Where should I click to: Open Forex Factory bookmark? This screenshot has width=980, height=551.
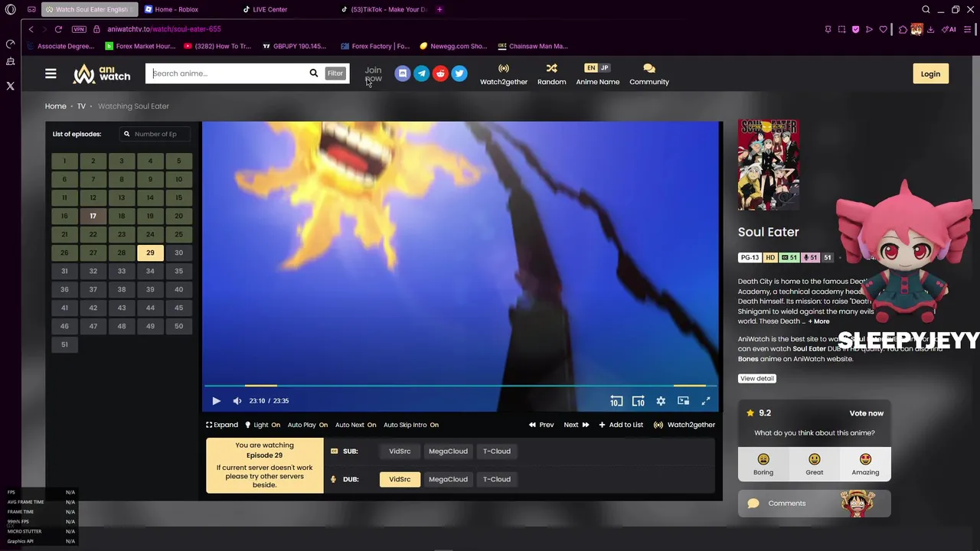tap(375, 46)
